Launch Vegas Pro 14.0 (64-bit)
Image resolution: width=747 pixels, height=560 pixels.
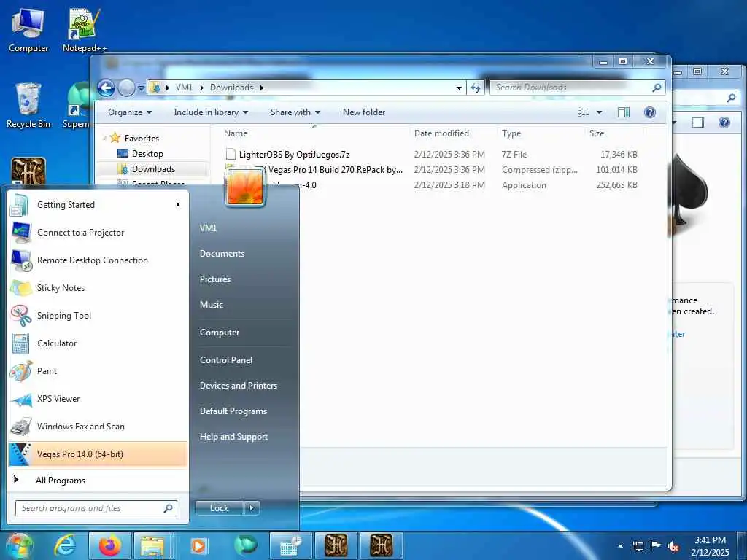pos(98,454)
